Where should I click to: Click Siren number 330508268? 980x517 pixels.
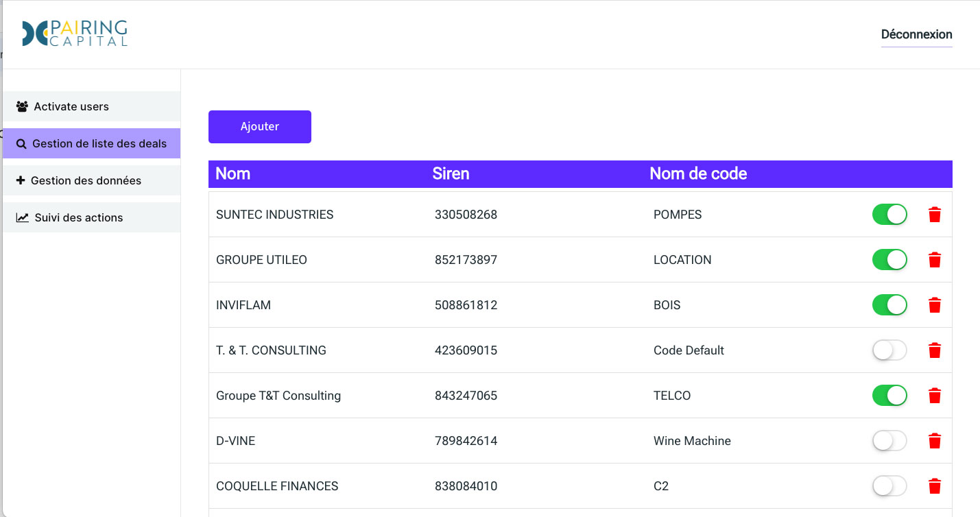466,215
